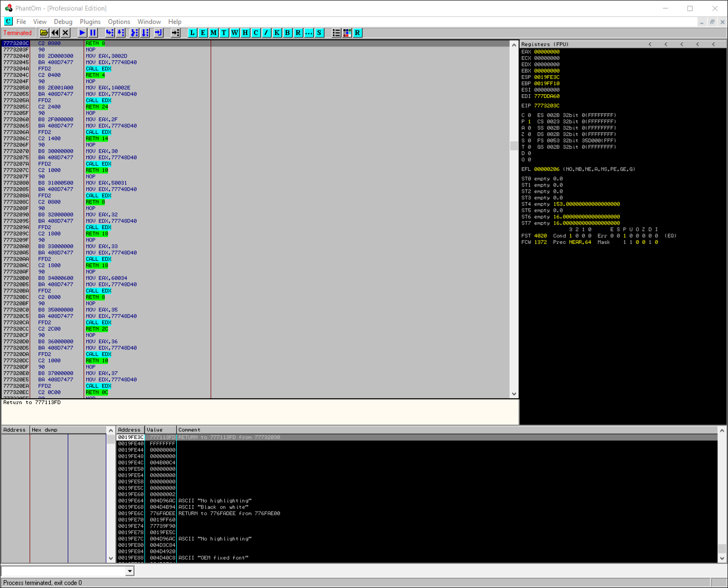
Task: Click the last R toolbar icon
Action: [x=358, y=33]
